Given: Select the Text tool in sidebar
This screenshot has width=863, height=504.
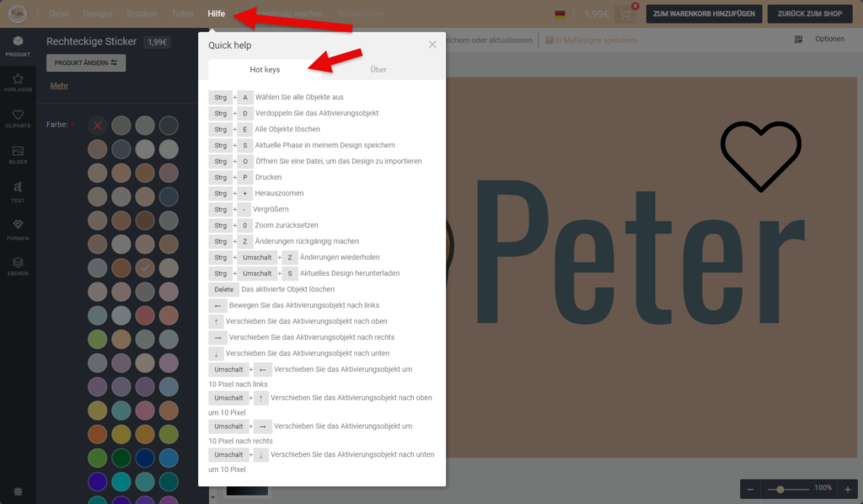Looking at the screenshot, I should pos(18,191).
